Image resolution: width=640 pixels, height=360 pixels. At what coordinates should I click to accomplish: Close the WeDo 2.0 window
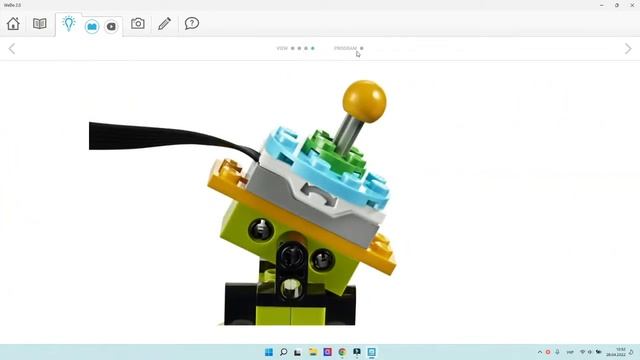[x=632, y=5]
